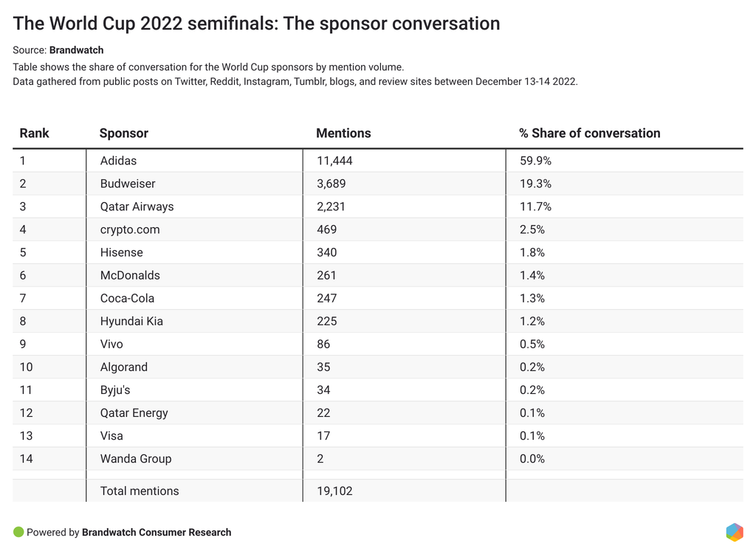Viewport: 756px width, 557px height.
Task: Select the Total mentions label
Action: tap(140, 491)
